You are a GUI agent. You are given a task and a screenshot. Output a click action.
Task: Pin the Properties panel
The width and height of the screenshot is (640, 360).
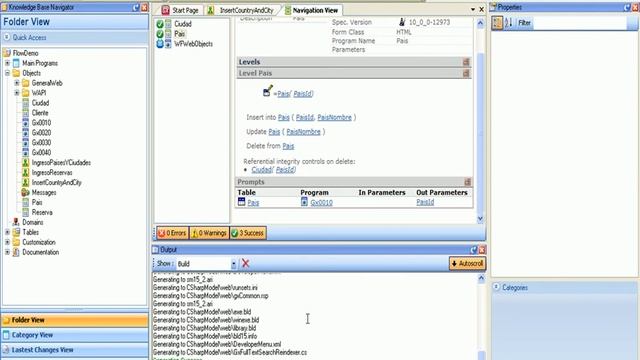coord(627,7)
